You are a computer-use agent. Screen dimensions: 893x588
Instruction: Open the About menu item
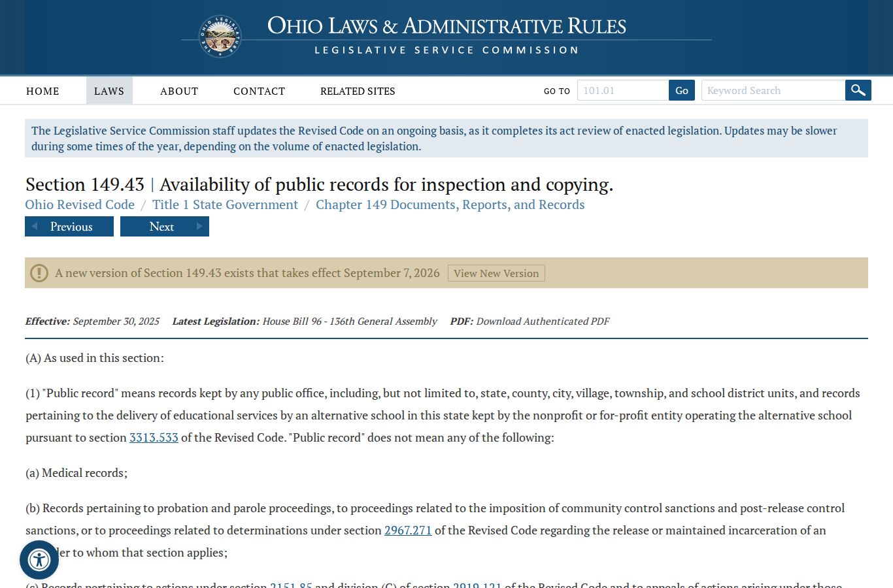[179, 91]
